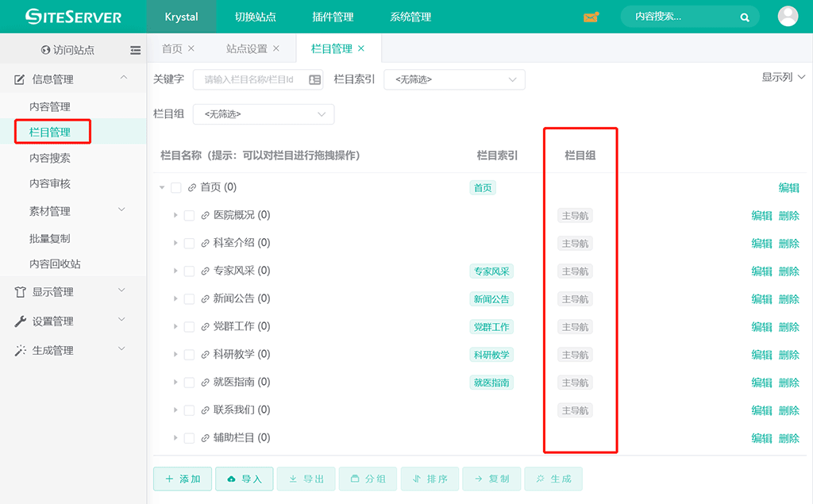Click the keyword field list icon

pos(314,79)
